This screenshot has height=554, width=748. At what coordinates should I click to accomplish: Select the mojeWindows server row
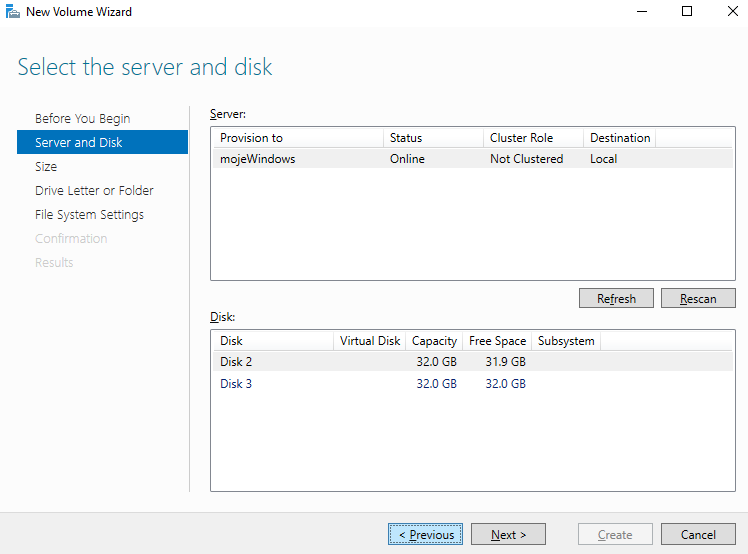coord(258,158)
